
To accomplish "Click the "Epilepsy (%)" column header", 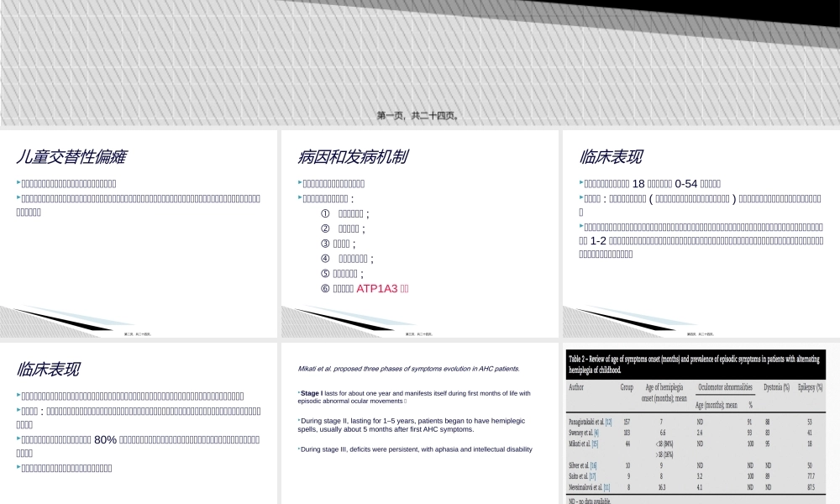I will coord(809,387).
